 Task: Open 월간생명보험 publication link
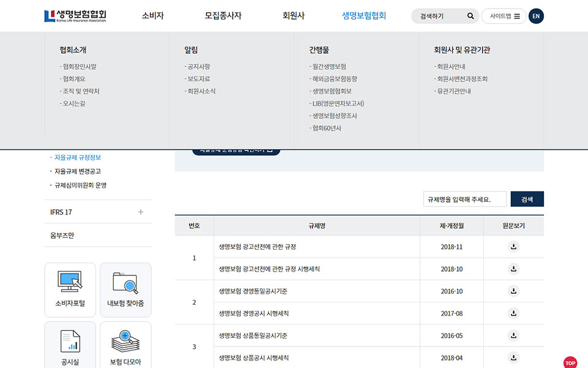pos(329,67)
